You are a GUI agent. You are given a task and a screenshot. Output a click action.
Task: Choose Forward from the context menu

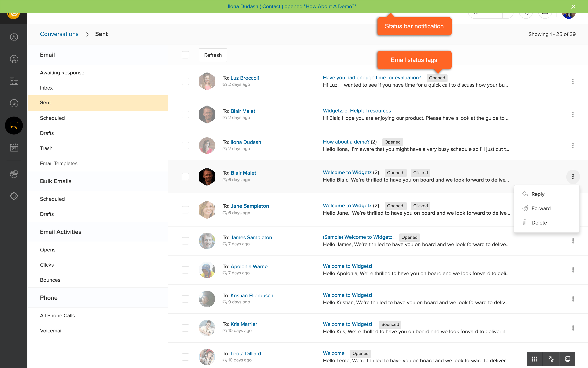click(547, 208)
